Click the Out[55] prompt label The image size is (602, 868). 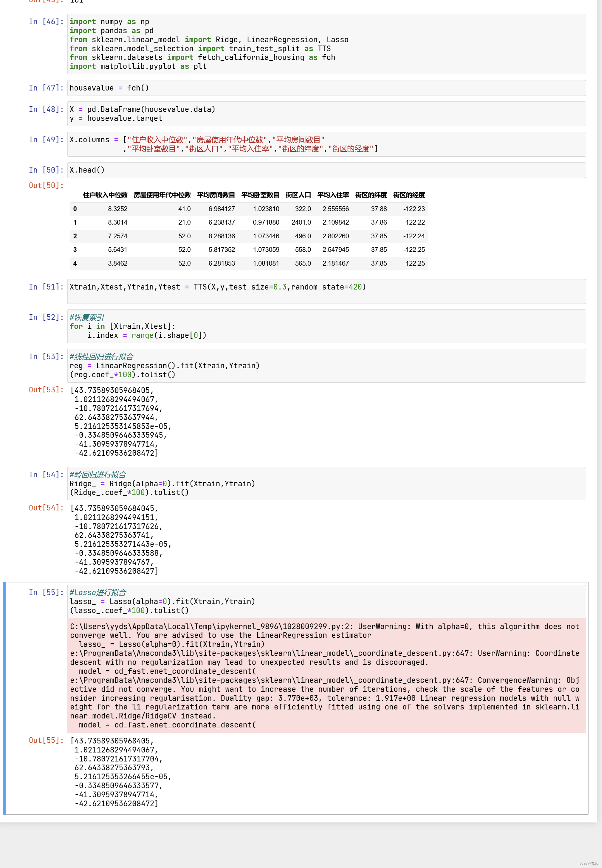click(46, 740)
